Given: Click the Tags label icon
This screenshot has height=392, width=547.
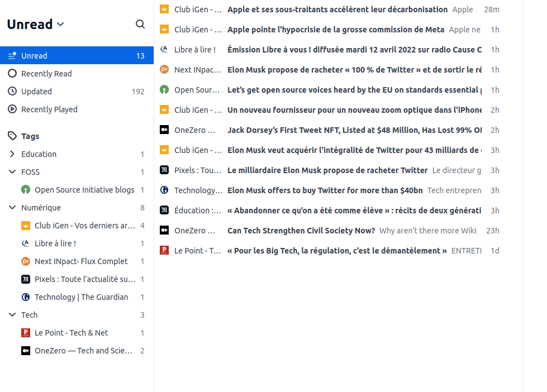Looking at the screenshot, I should (12, 136).
